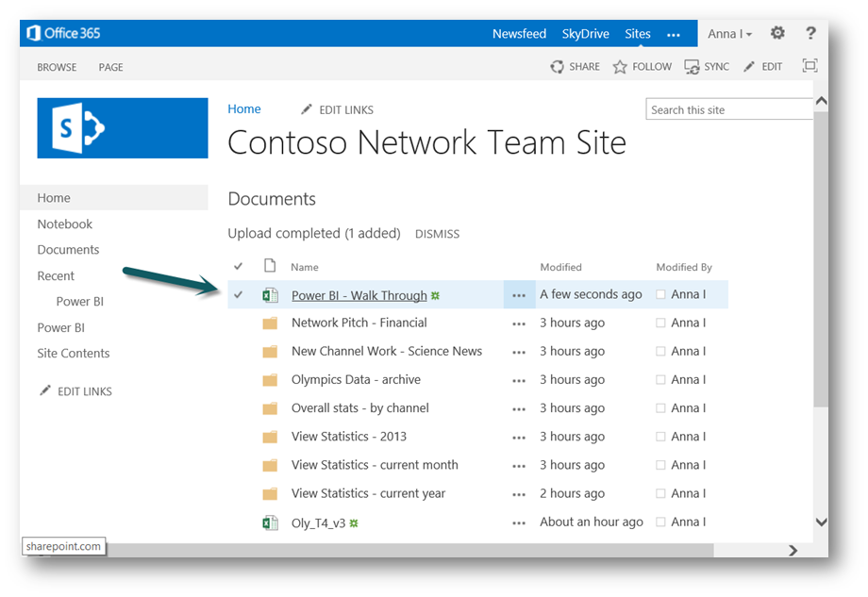Click folder icon for Network Pitch - Financial
Screen dimensions: 868x597
click(x=270, y=323)
